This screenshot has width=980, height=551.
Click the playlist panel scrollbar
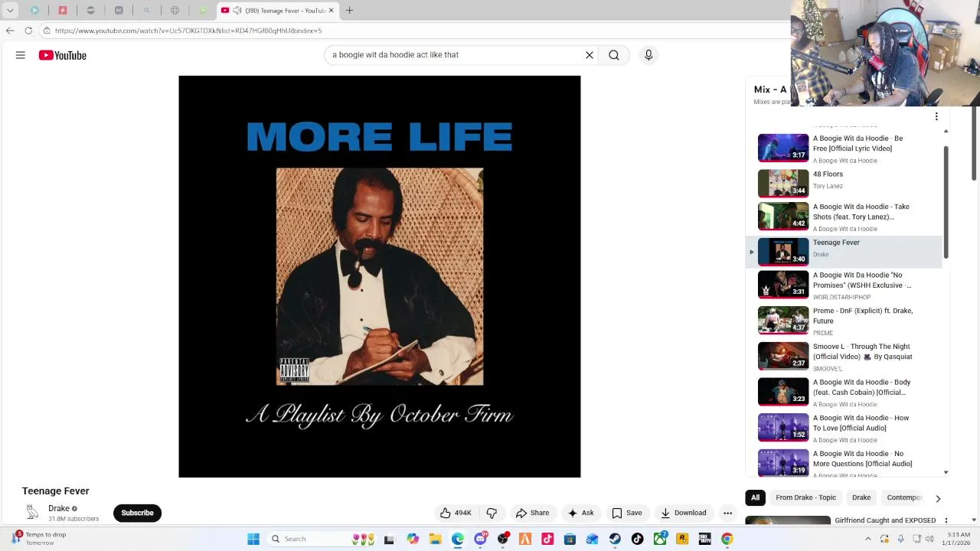[x=946, y=202]
